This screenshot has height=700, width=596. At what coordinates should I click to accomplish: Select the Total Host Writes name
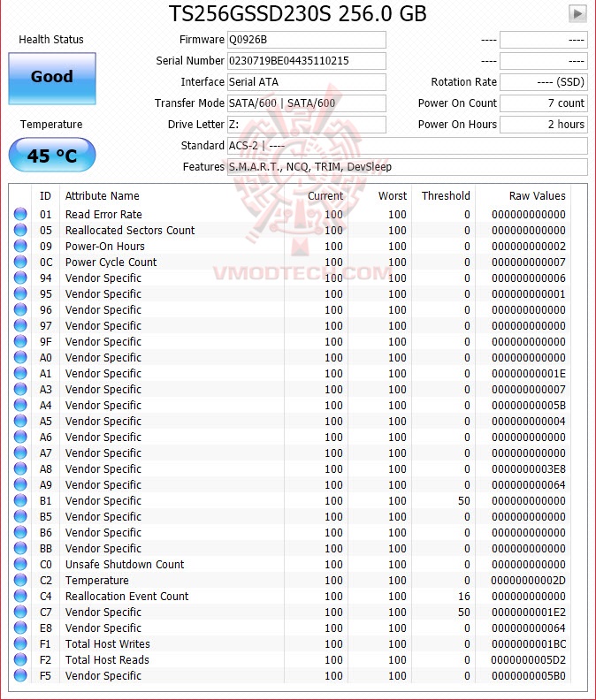coord(108,643)
